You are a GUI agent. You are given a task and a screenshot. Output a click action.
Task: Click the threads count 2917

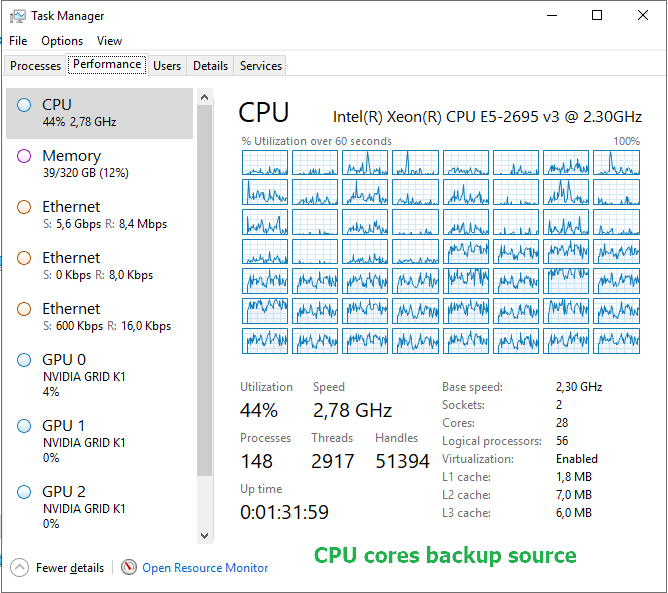(x=332, y=461)
